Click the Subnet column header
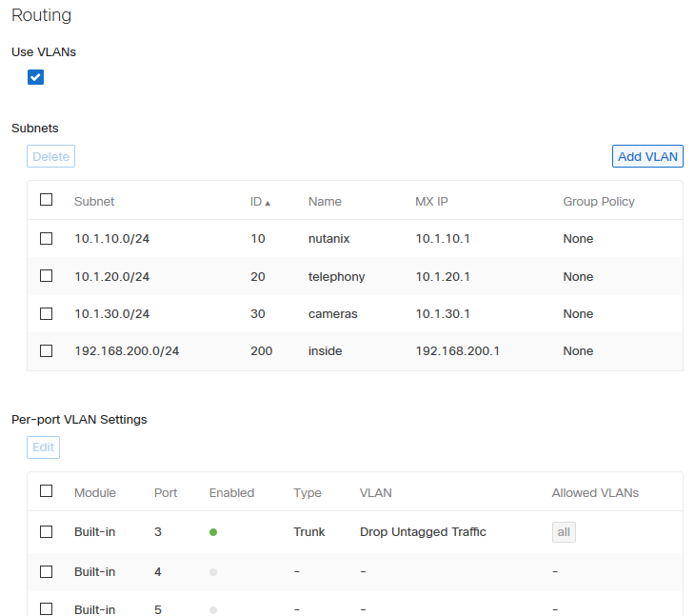Image resolution: width=695 pixels, height=616 pixels. point(94,201)
